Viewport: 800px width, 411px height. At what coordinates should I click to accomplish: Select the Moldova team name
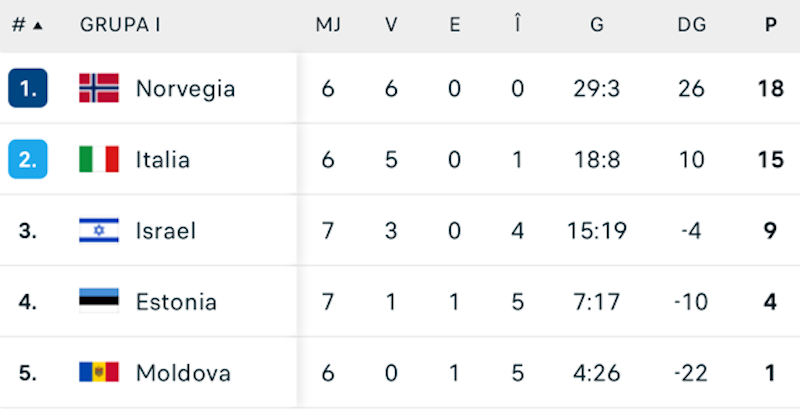183,373
